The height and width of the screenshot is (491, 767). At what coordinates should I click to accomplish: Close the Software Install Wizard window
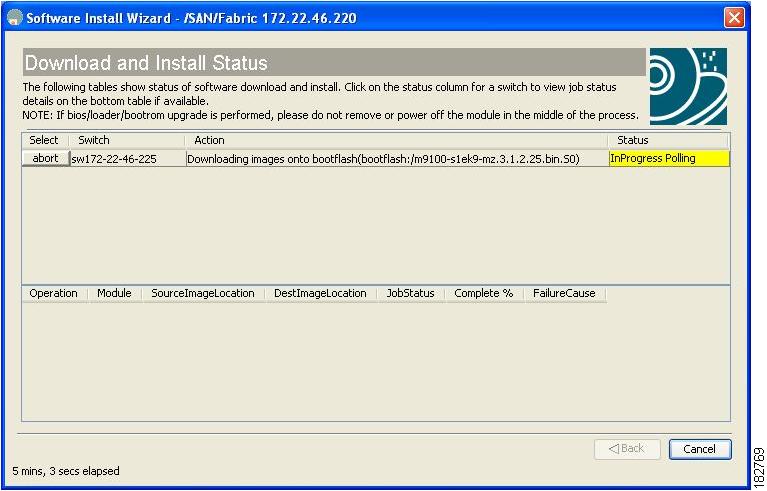(734, 18)
